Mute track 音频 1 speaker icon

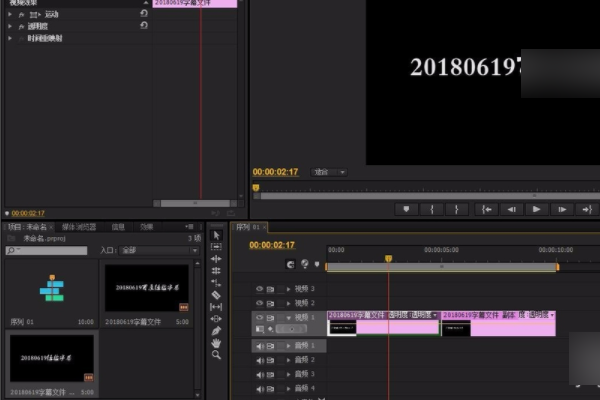[x=260, y=346]
